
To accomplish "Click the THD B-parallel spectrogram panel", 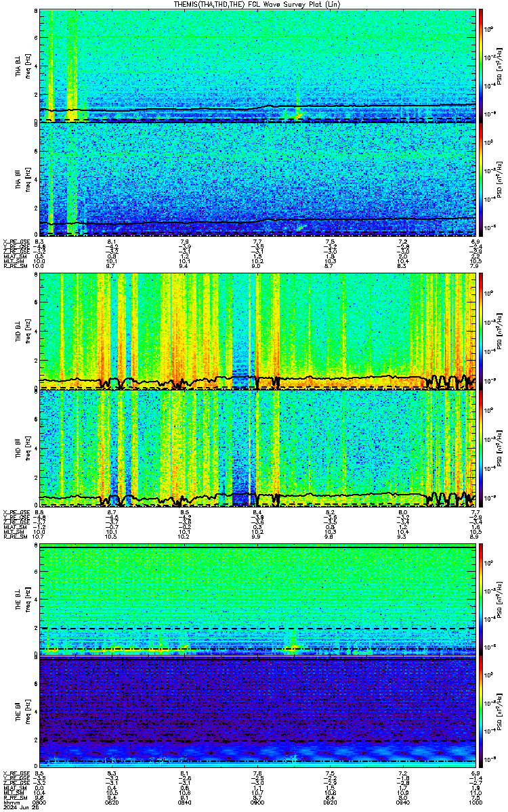I will point(257,449).
